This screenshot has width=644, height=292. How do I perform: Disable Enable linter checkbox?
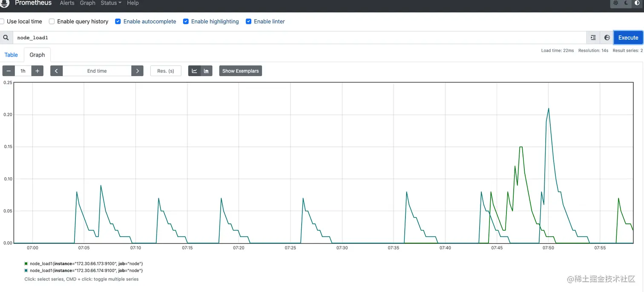coord(249,21)
